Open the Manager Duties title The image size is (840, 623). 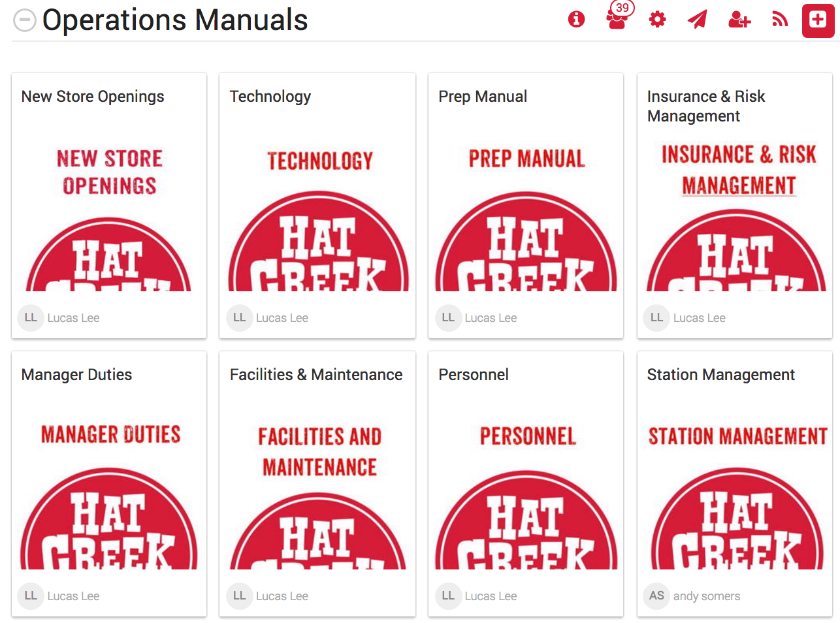click(77, 375)
